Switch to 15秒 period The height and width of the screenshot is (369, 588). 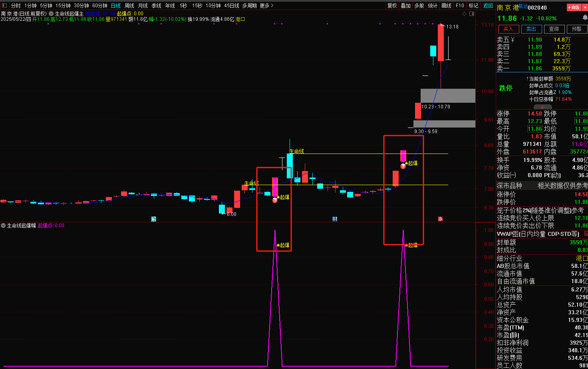click(197, 6)
